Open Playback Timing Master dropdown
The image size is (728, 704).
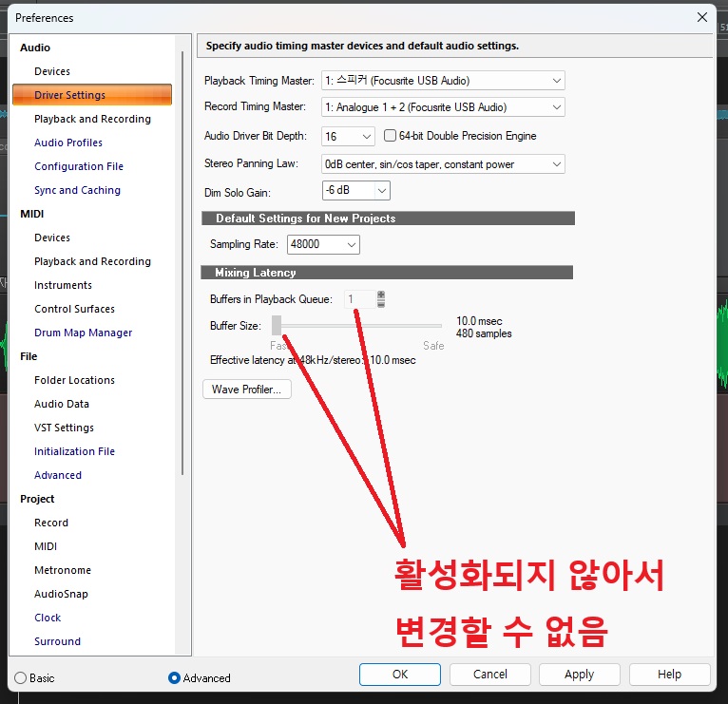pyautogui.click(x=443, y=81)
